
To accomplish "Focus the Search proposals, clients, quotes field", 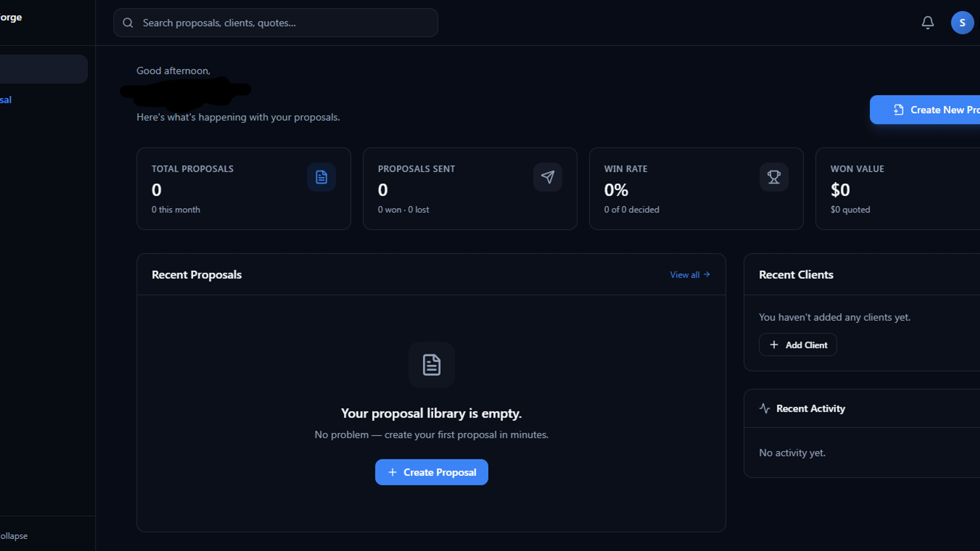I will (x=276, y=23).
